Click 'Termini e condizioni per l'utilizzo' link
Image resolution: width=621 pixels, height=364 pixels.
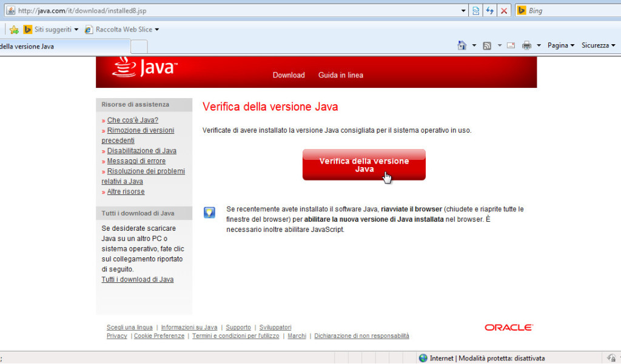(x=236, y=336)
